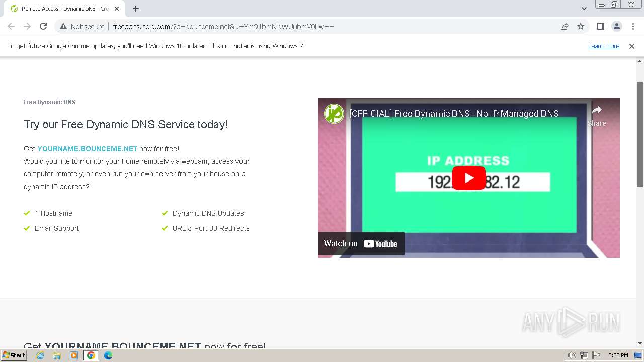Expand the tab search dropdown
Image resolution: width=644 pixels, height=362 pixels.
tap(584, 9)
